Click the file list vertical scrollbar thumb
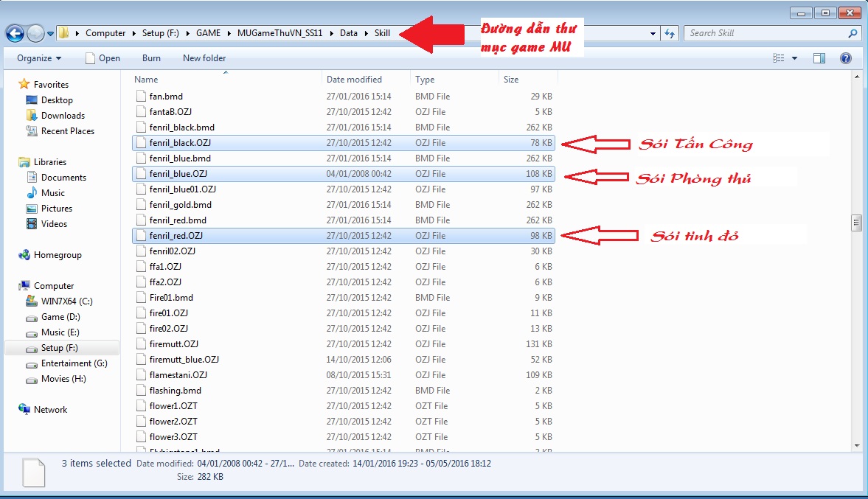The height and width of the screenshot is (499, 868). (x=856, y=223)
